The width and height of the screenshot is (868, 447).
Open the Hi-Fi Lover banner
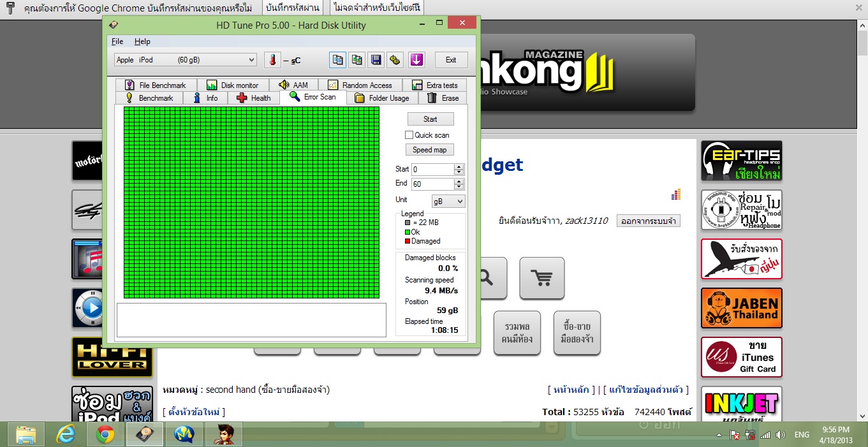pyautogui.click(x=112, y=357)
